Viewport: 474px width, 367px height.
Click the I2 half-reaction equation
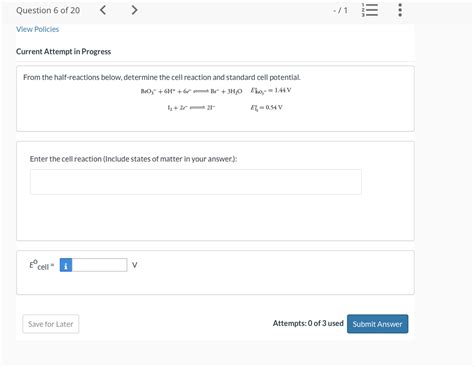click(x=191, y=107)
